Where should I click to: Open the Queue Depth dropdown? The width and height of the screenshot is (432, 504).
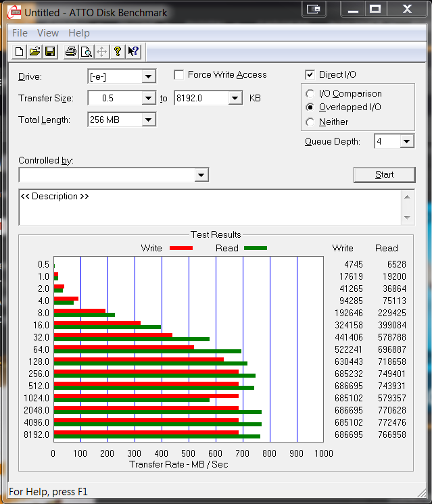point(406,142)
